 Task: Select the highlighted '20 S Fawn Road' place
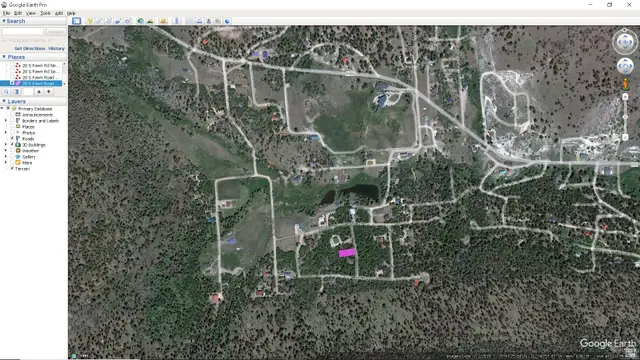tap(38, 83)
